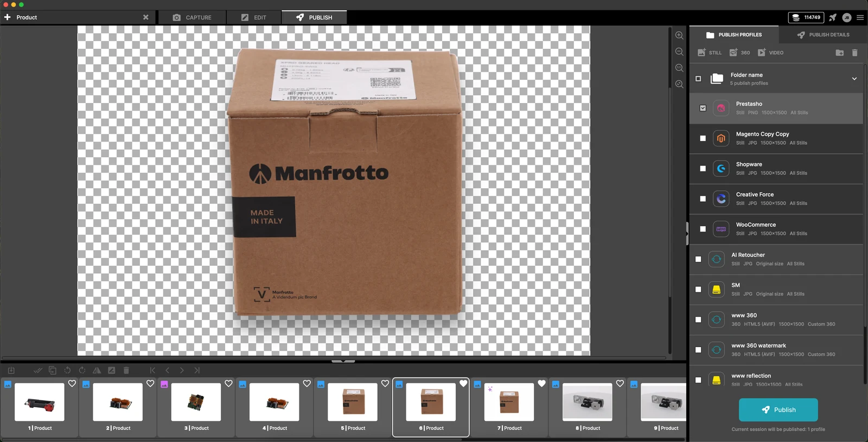The width and height of the screenshot is (868, 442).
Task: Click the Prestasho profile icon
Action: (721, 108)
